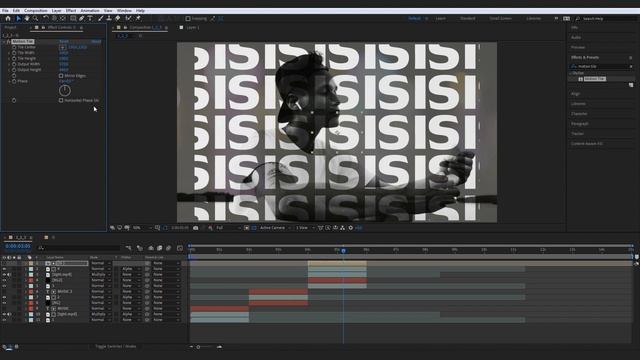
Task: Switch to the Project panel tab
Action: click(x=10, y=27)
